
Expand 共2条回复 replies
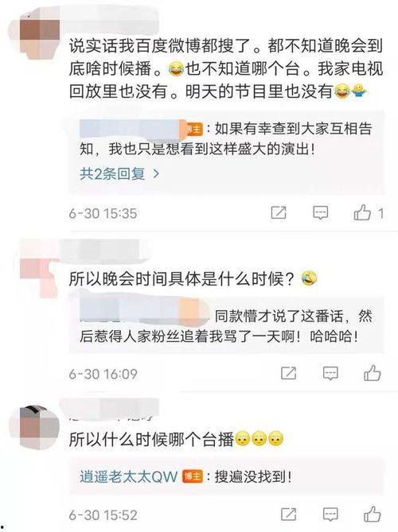pyautogui.click(x=112, y=173)
